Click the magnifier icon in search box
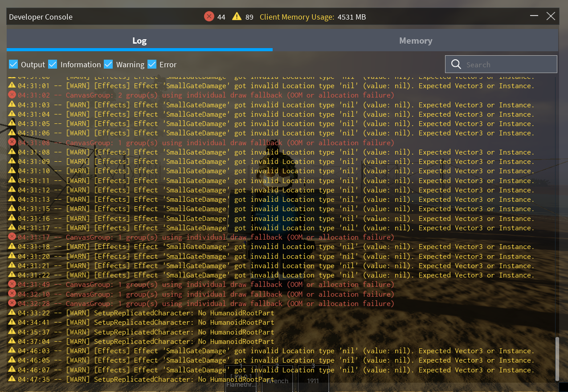The image size is (568, 392). (x=456, y=64)
